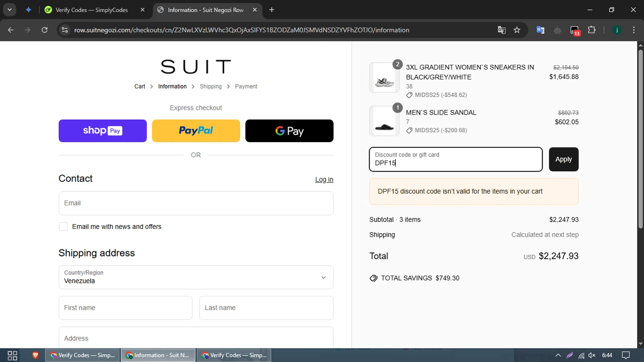Viewport: 644px width, 362px height.
Task: Focus the Last name field
Action: tap(266, 308)
